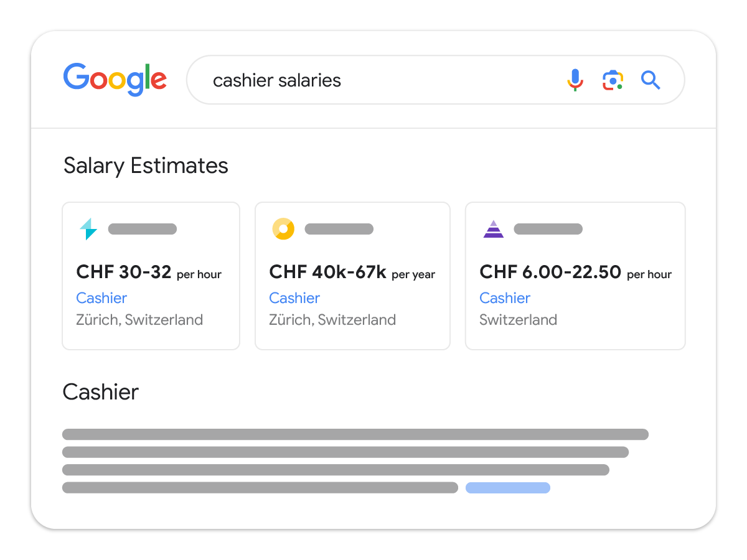Image resolution: width=747 pixels, height=560 pixels.
Task: Click the purple pyramid company logo
Action: tap(493, 229)
